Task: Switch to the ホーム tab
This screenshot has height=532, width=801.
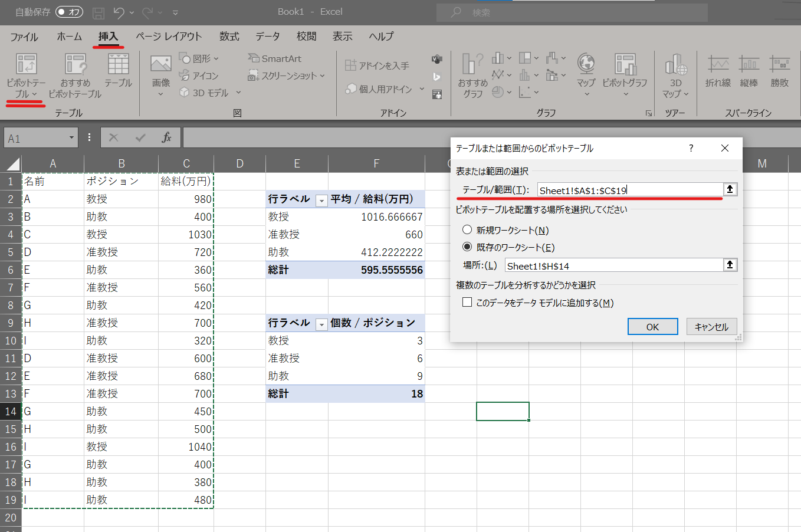Action: pos(69,37)
